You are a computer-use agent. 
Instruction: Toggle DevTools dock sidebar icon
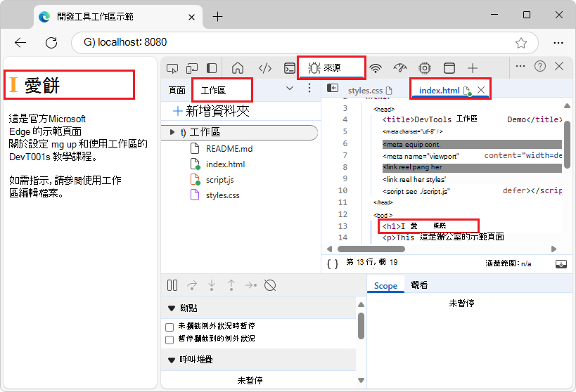tap(212, 68)
